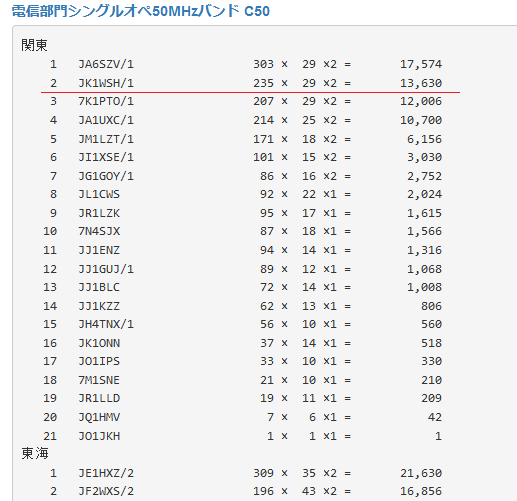This screenshot has height=501, width=517.
Task: Click multiplier 22 in JL1CWS row
Action: click(309, 194)
